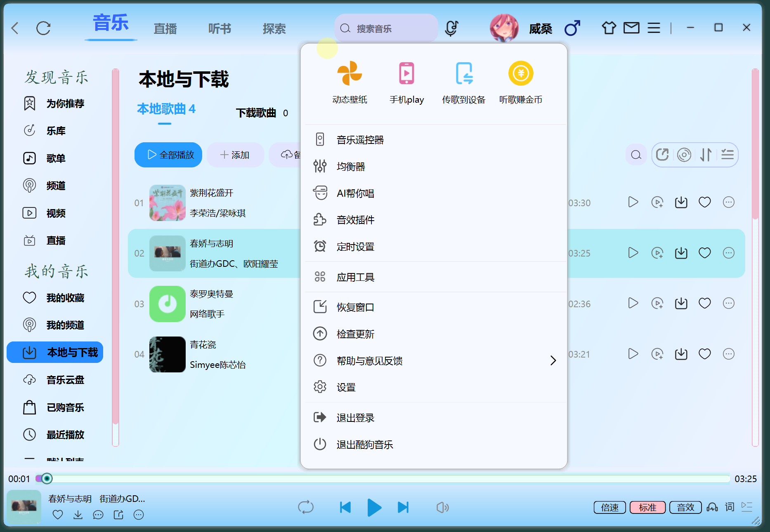Open the 手机play phone icon
770x532 pixels.
406,73
